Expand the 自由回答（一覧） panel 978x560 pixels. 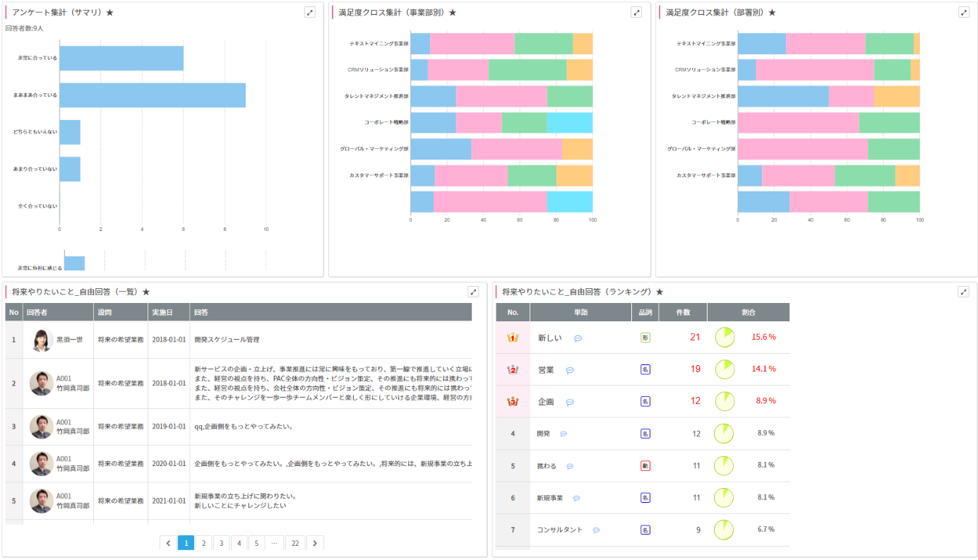pyautogui.click(x=473, y=292)
